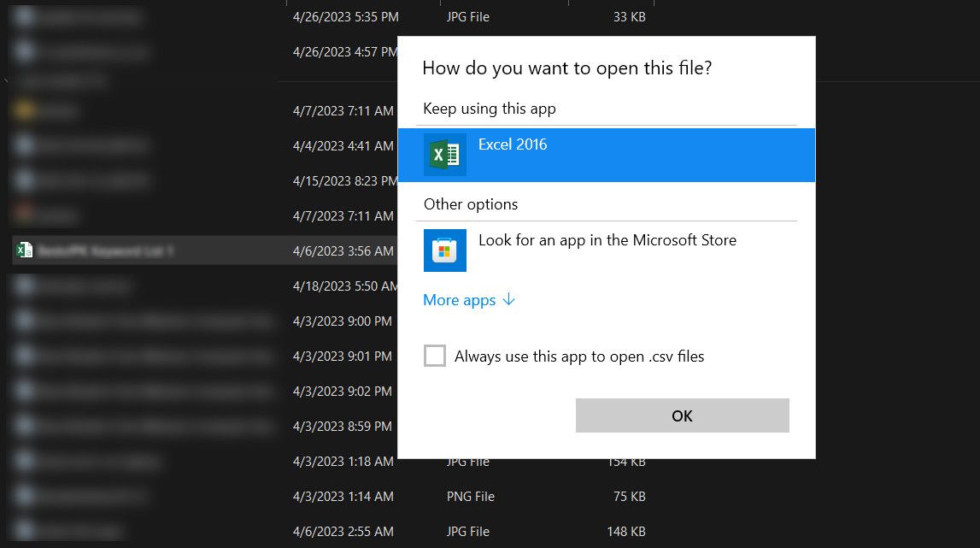The image size is (980, 548).
Task: Click the 4/3/2023 8:59 PM date cell
Action: point(343,426)
